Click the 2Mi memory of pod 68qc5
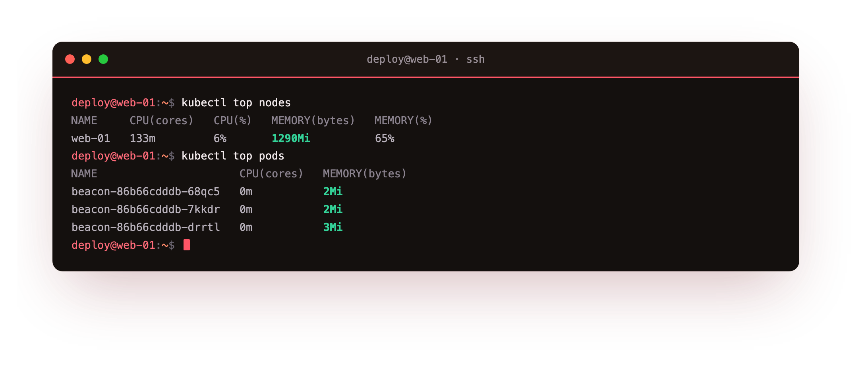868x367 pixels. coord(333,192)
